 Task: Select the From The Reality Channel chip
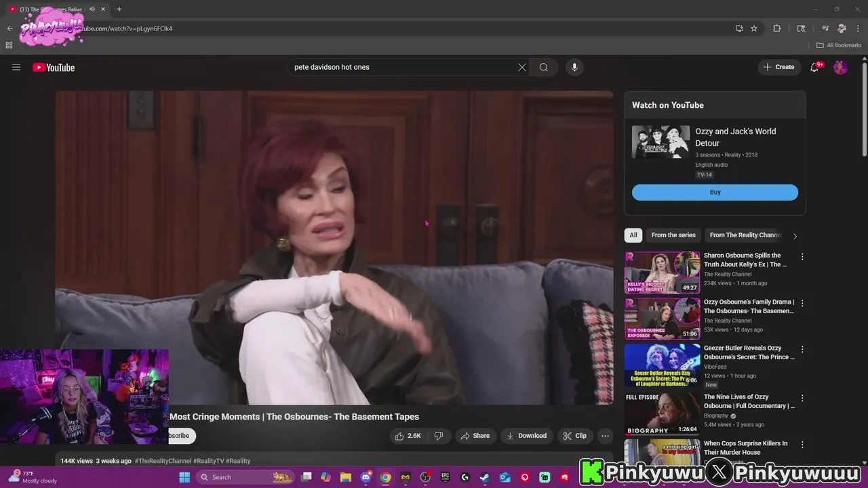[x=745, y=235]
